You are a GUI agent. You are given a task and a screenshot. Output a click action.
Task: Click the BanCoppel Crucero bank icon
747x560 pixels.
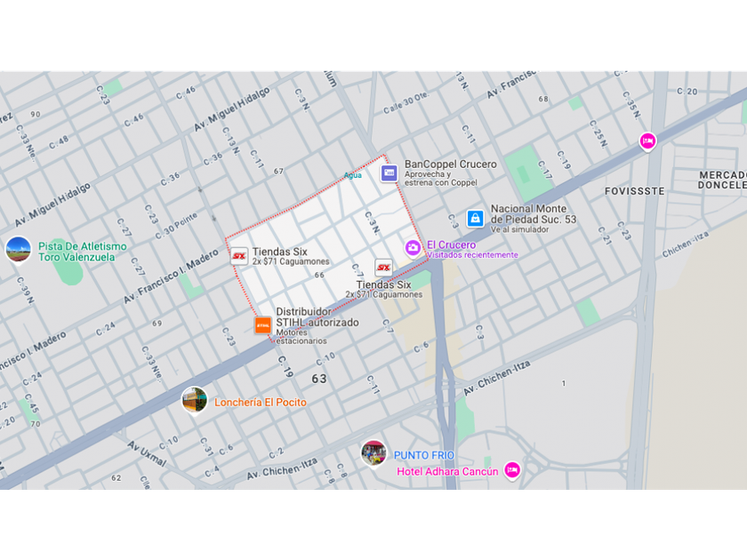click(390, 172)
